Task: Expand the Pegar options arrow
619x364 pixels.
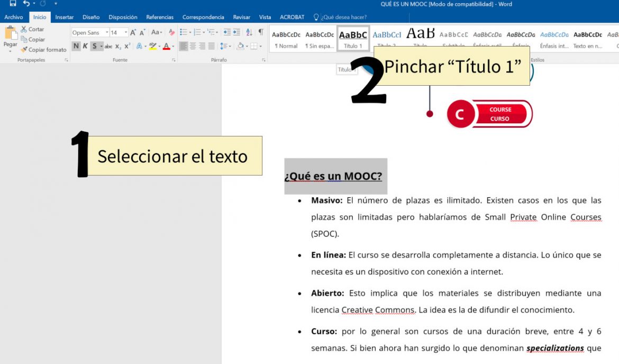Action: click(10, 51)
